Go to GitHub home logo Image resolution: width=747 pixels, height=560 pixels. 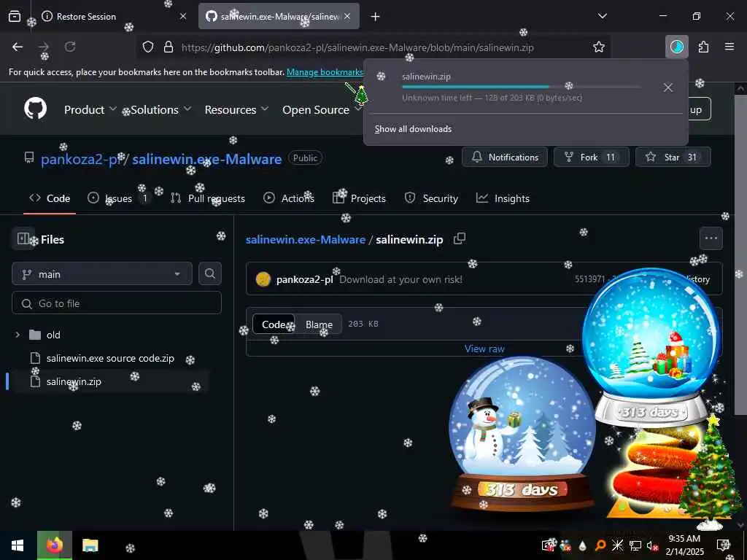pyautogui.click(x=36, y=109)
